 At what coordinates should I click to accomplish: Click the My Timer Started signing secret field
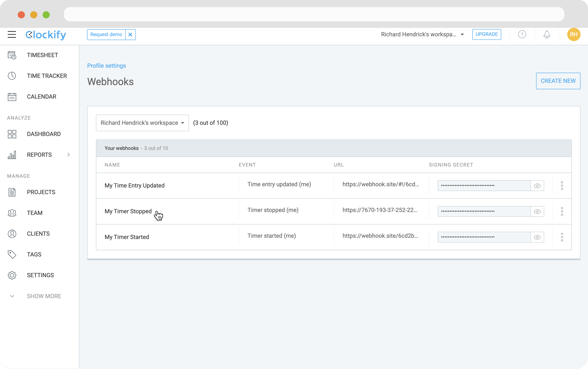(x=484, y=237)
